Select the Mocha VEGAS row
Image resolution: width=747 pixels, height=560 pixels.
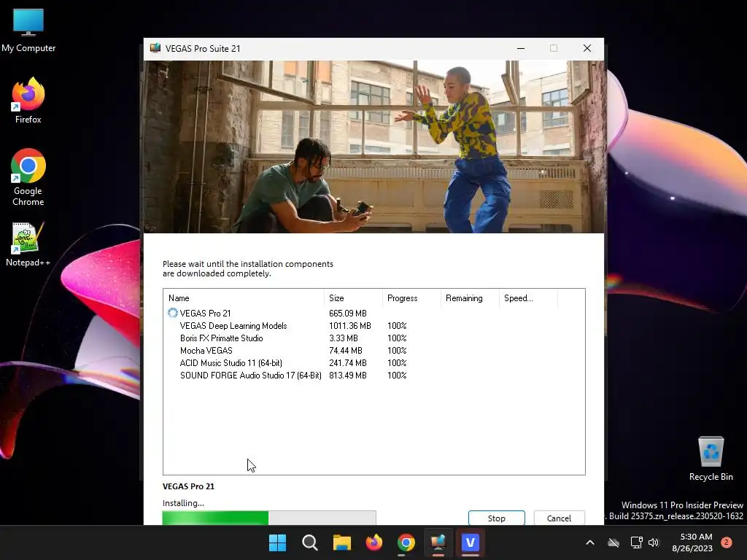coord(374,351)
